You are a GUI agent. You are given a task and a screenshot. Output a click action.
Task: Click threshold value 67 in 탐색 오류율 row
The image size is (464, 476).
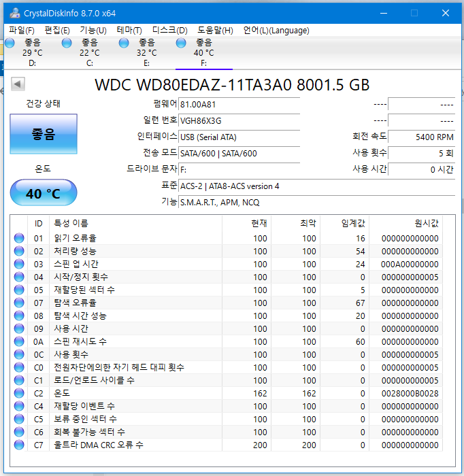[360, 303]
